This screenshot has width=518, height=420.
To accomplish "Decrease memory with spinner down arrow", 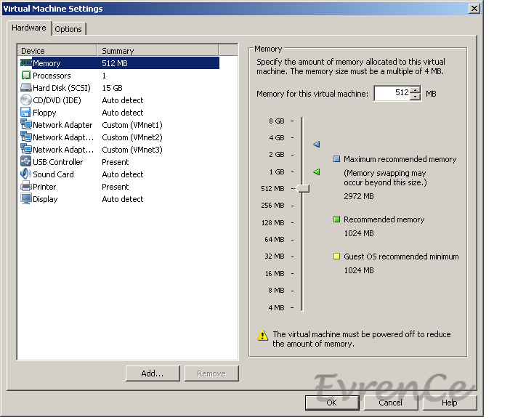I will click(415, 97).
